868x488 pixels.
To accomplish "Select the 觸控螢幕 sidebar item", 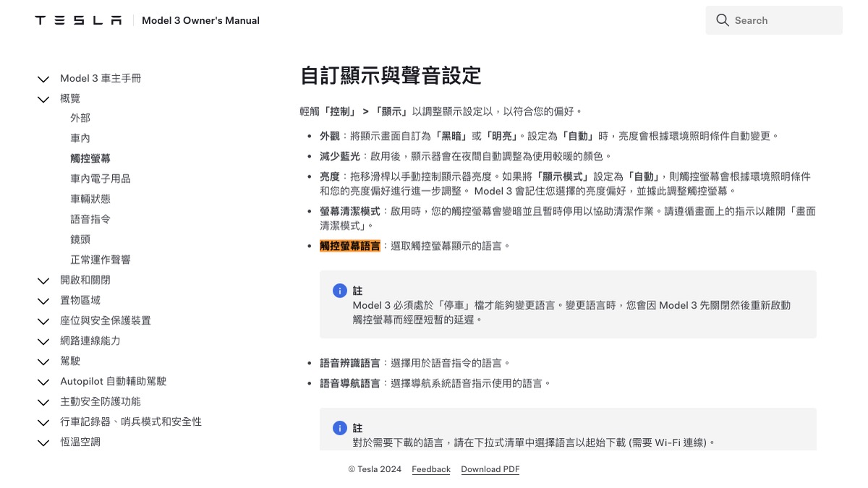I will pos(90,158).
